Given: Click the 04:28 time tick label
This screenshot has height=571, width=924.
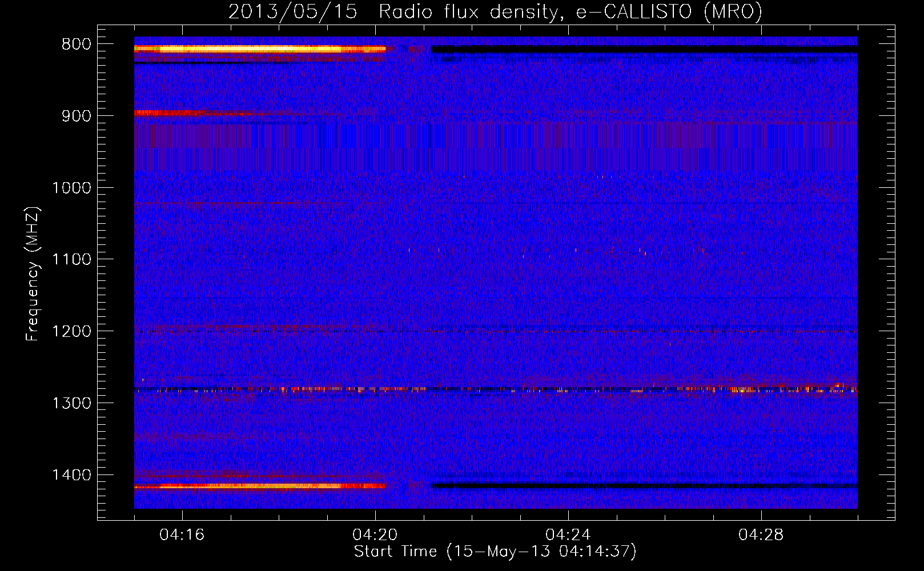Looking at the screenshot, I should tap(761, 535).
